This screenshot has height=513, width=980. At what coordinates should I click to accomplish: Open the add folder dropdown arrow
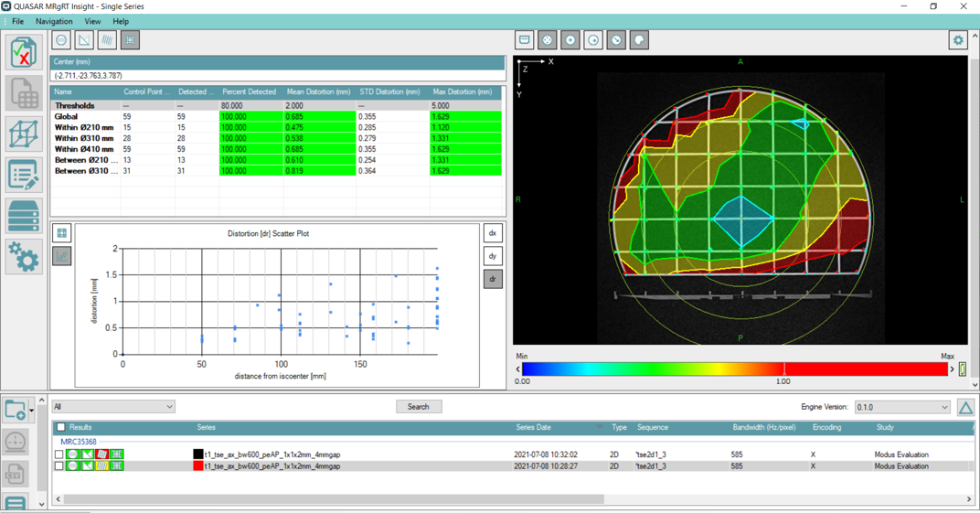31,411
